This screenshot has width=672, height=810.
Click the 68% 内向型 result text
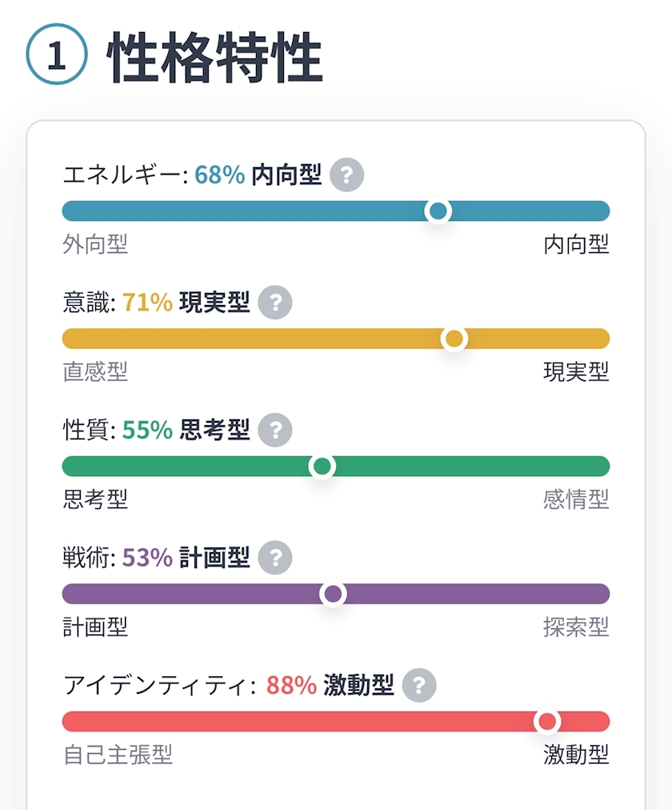click(x=258, y=175)
